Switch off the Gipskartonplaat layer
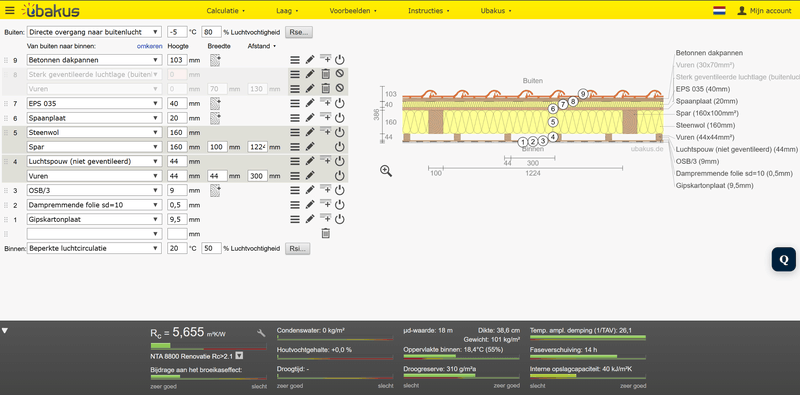The image size is (800, 395). pyautogui.click(x=340, y=219)
